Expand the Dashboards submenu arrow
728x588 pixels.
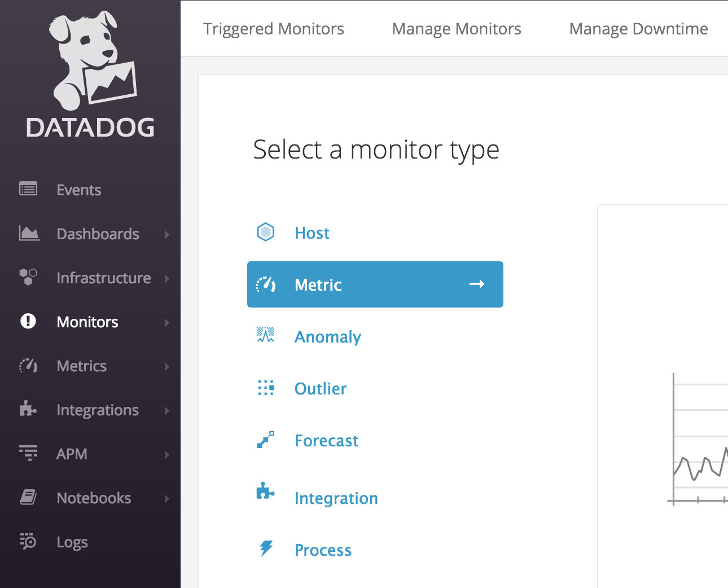[166, 234]
